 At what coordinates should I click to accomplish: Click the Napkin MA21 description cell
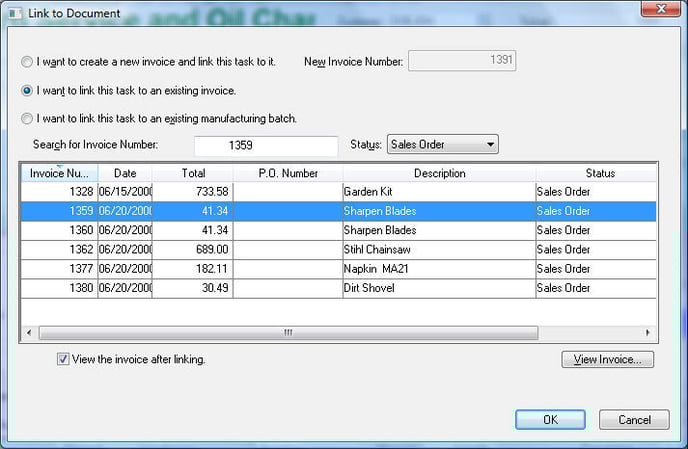tap(439, 269)
